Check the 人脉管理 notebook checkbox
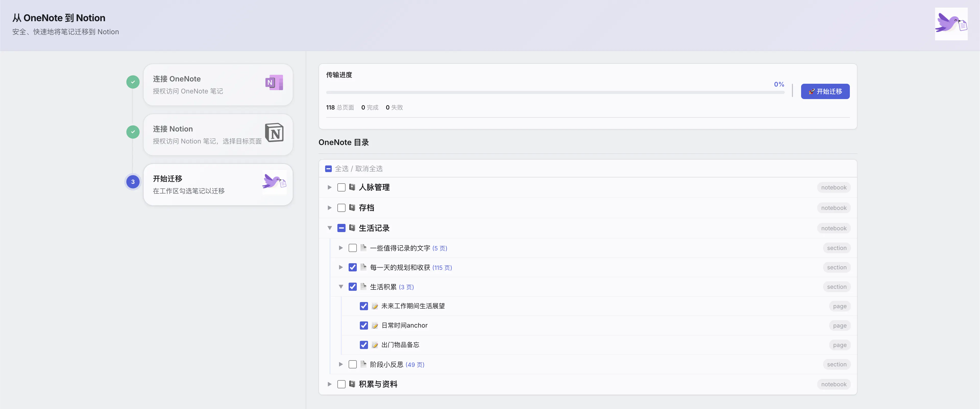Viewport: 980px width, 409px height. [x=341, y=187]
